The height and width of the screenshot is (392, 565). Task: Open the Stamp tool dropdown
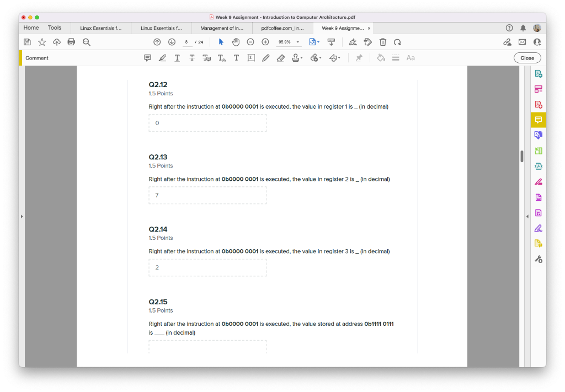[297, 58]
